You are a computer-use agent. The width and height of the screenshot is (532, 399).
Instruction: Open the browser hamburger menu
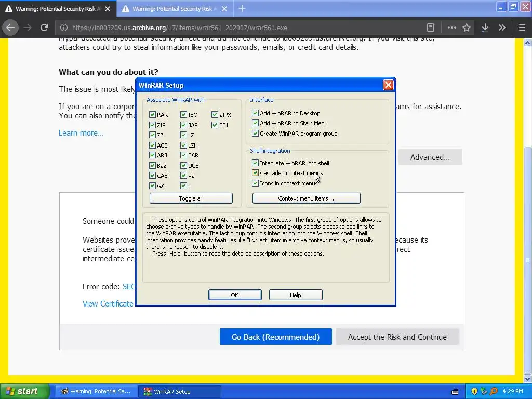522,28
